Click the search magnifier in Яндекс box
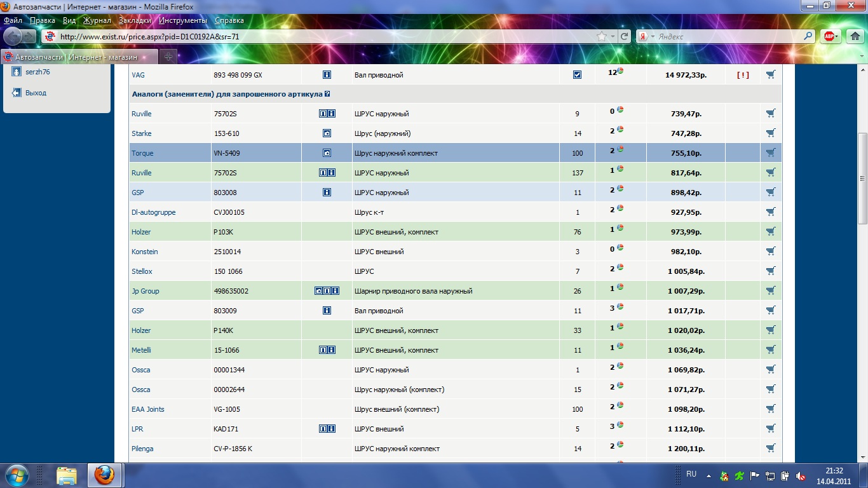Screen dimensions: 868x488 [808, 36]
